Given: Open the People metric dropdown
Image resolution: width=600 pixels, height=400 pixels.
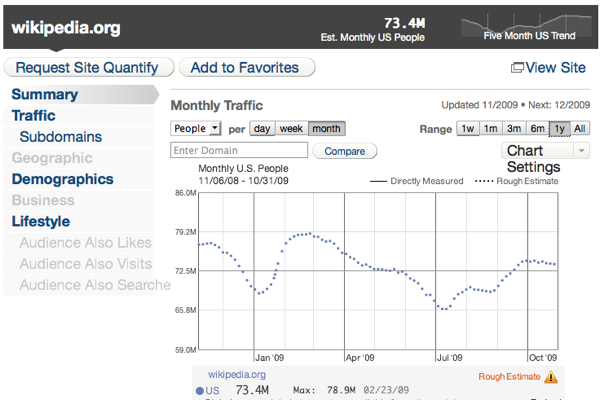Looking at the screenshot, I should [196, 128].
